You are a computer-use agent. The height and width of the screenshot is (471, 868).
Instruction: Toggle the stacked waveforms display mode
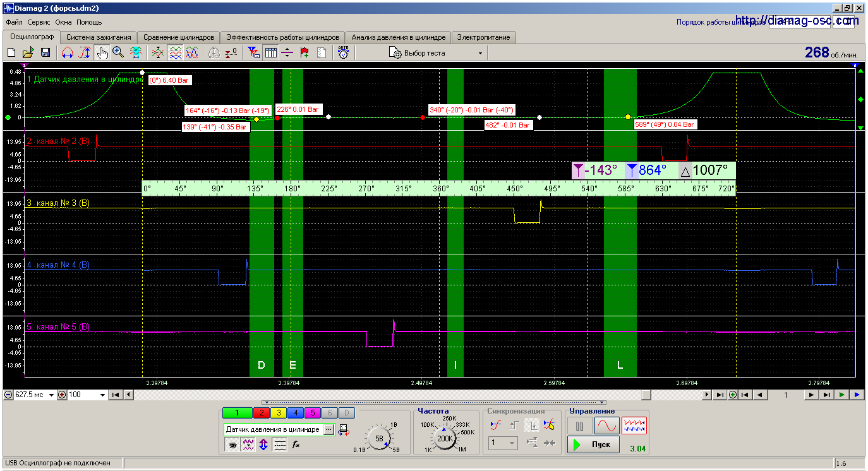pyautogui.click(x=175, y=53)
